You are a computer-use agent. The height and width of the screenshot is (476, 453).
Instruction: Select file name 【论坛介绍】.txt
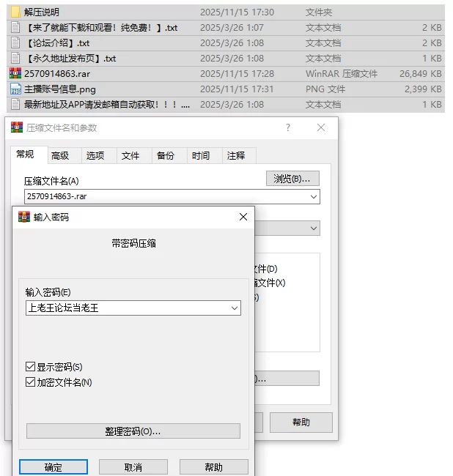click(57, 43)
